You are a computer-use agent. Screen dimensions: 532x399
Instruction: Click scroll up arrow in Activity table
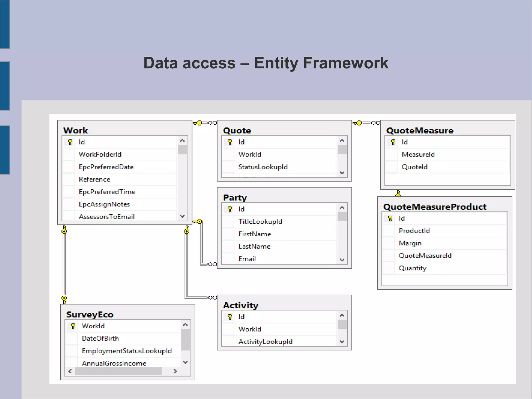pyautogui.click(x=342, y=315)
